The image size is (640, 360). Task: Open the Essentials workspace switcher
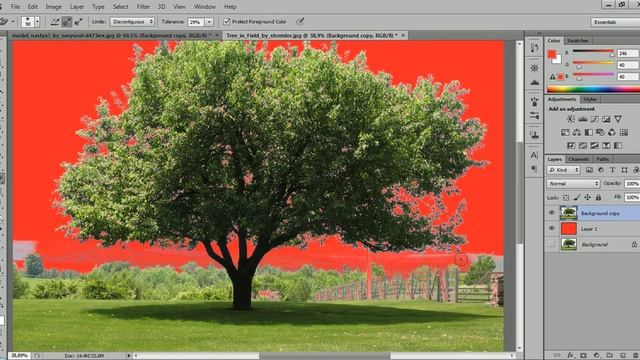tap(615, 22)
